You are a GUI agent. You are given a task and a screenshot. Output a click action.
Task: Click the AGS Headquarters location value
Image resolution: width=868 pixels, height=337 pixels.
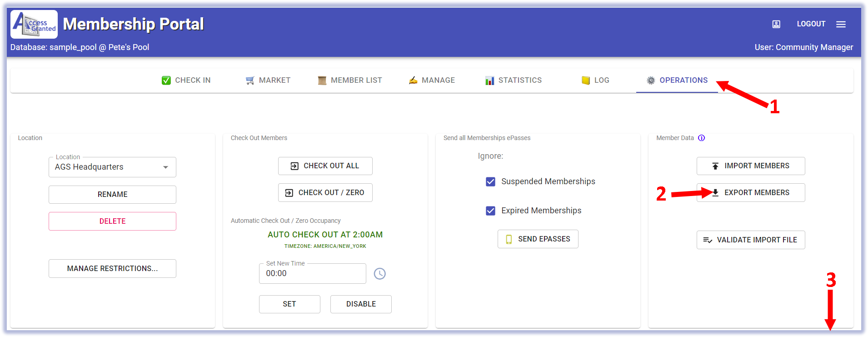(89, 167)
